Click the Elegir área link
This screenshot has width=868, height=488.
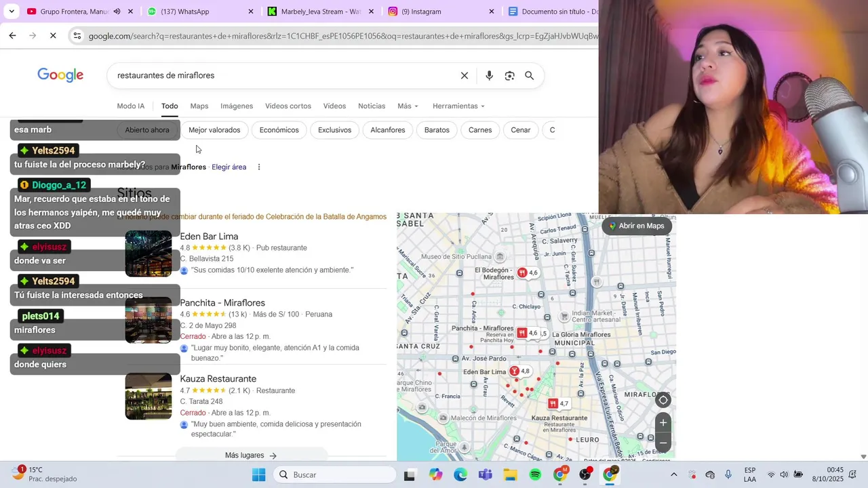[229, 167]
